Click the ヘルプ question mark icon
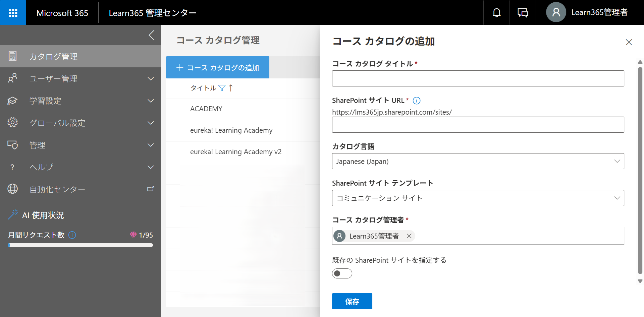 pyautogui.click(x=12, y=167)
